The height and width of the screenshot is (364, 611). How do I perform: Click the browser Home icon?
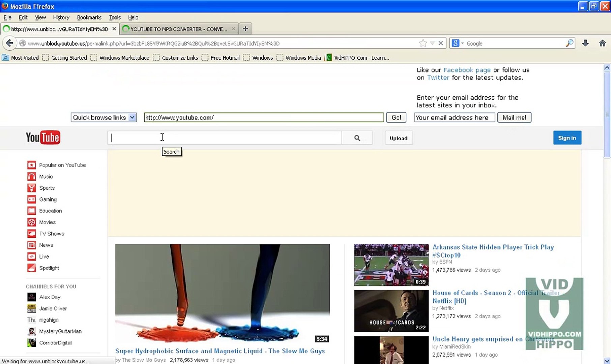pyautogui.click(x=602, y=43)
